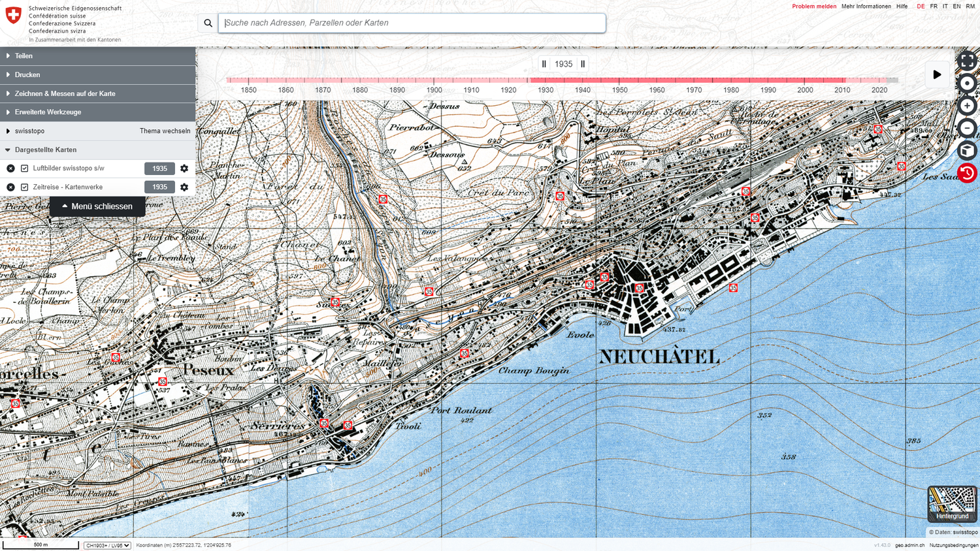Viewport: 980px width, 551px height.
Task: Click the zoom in icon on the map
Action: point(967,105)
